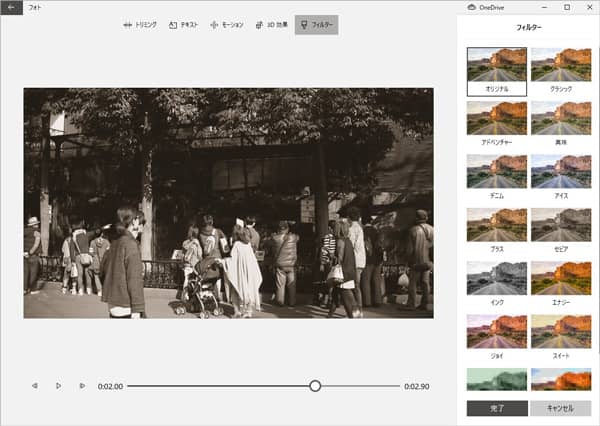Select the エナジー (Energy) filter

point(560,278)
